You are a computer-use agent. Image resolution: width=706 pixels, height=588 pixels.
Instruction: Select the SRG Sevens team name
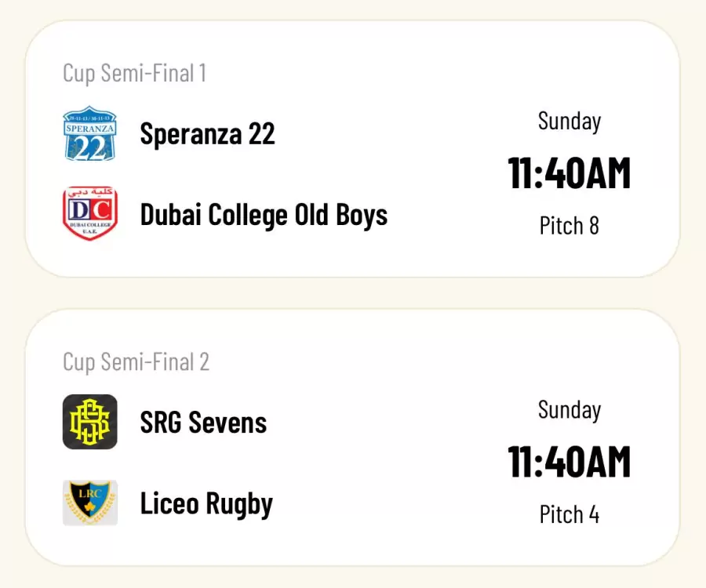pyautogui.click(x=203, y=423)
